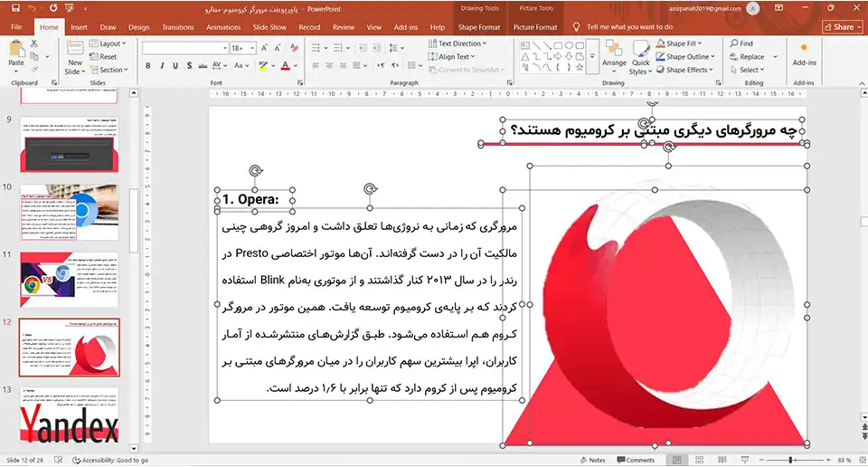Open the Design ribbon tab

139,27
